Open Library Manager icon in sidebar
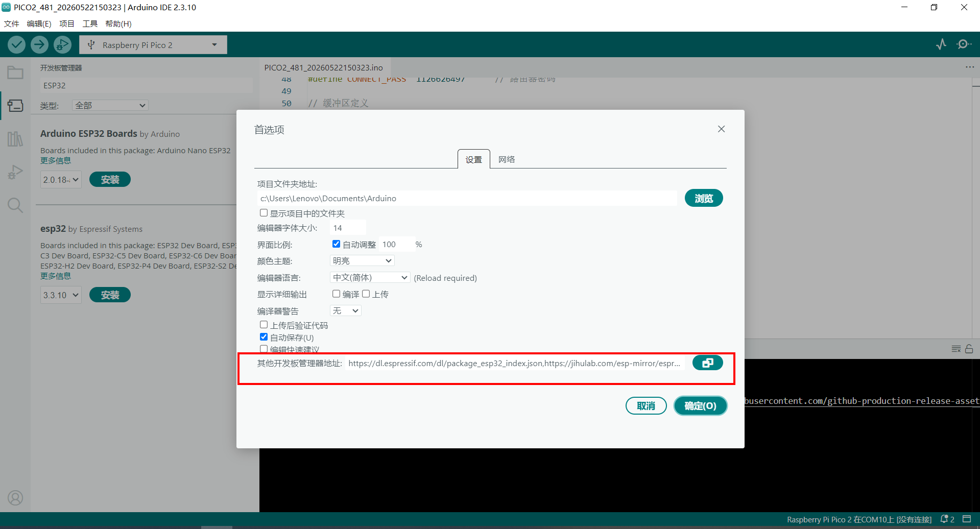The width and height of the screenshot is (980, 529). coord(15,139)
